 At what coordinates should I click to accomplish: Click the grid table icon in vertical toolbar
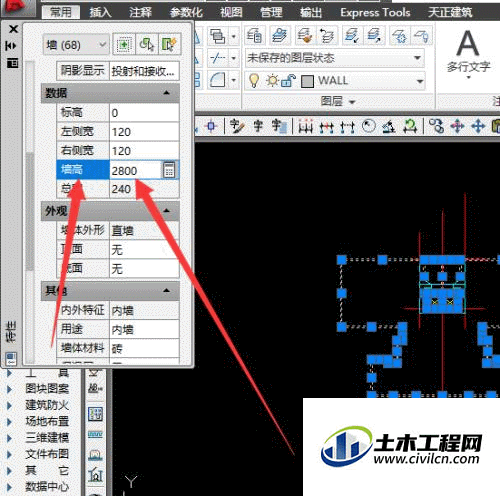tap(95, 414)
